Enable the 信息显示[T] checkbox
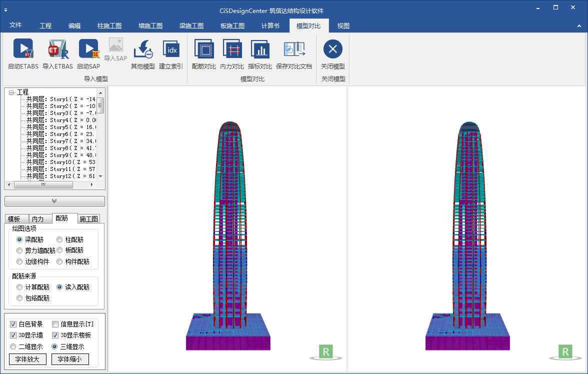Viewport: 588px width, 374px height. (55, 324)
